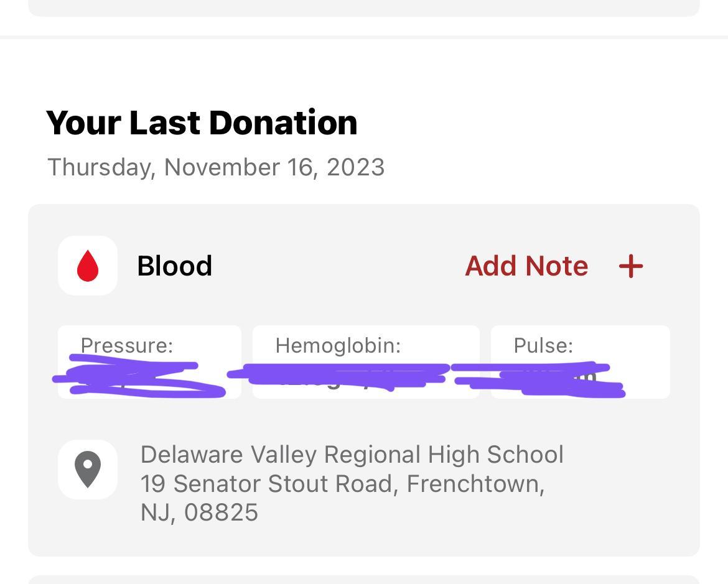Open the Pressure reading card

coord(149,361)
